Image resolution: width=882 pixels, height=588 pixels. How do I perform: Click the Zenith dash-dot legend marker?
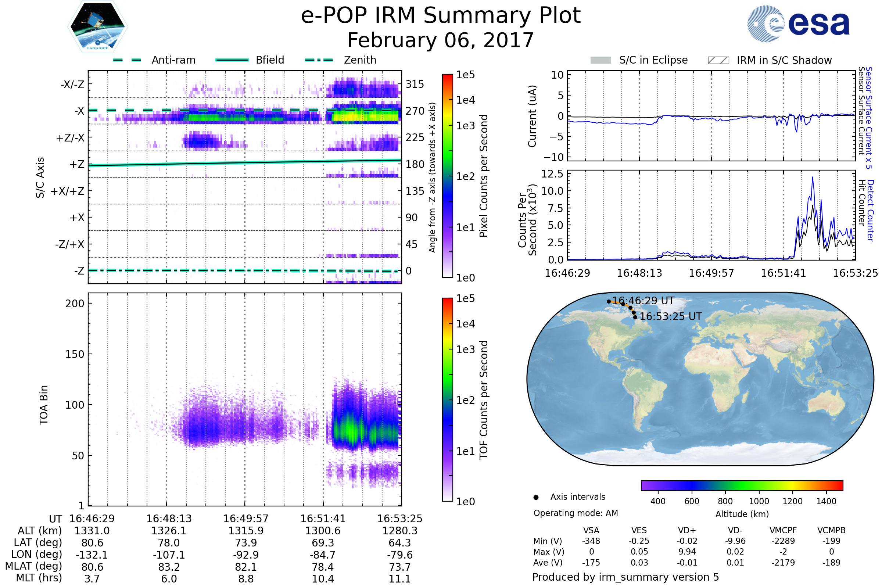click(x=319, y=60)
